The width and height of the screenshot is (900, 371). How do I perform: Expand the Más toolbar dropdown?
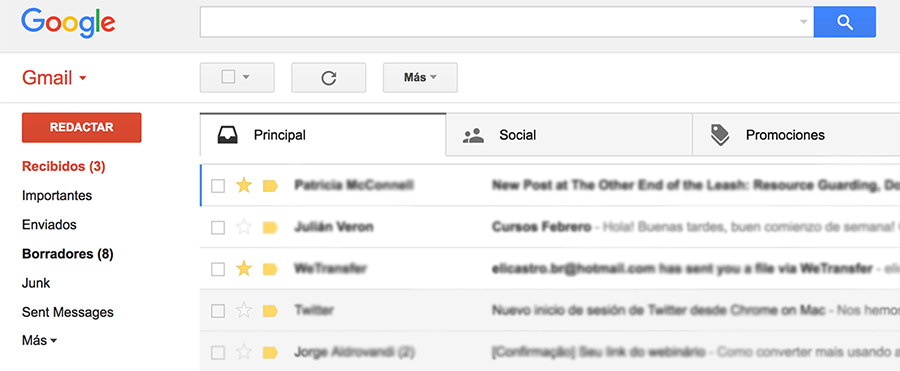point(420,78)
